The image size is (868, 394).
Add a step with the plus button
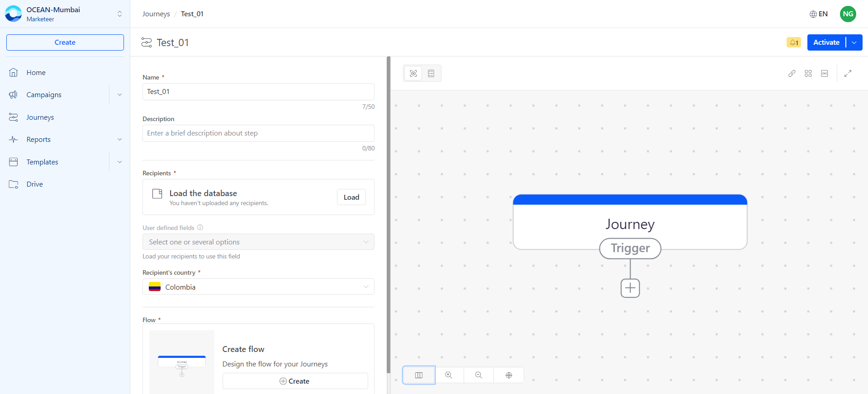pyautogui.click(x=630, y=288)
